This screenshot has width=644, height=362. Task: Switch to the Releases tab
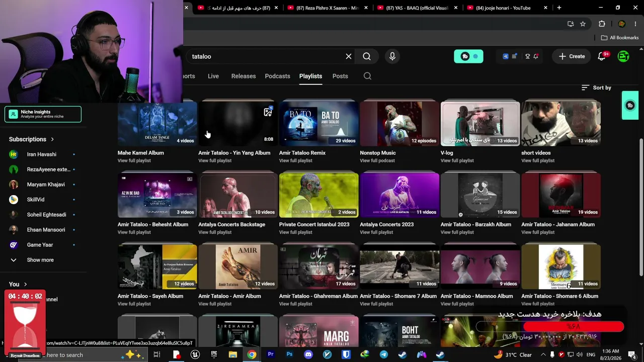pos(244,76)
